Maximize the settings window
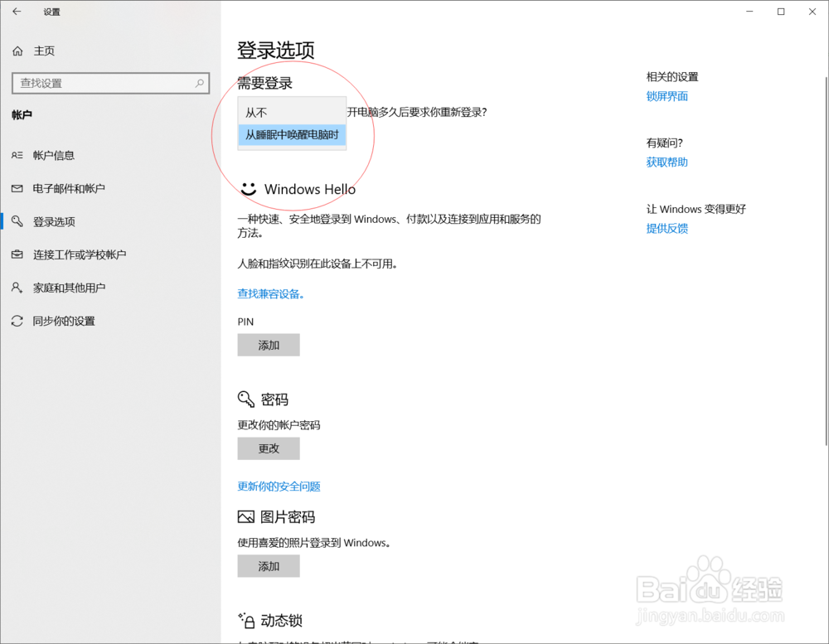 [781, 11]
